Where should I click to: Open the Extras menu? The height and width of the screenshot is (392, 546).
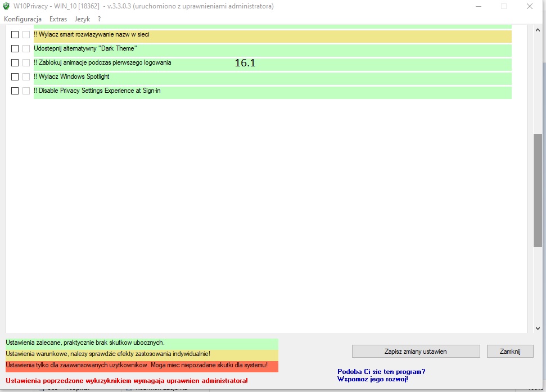[58, 19]
